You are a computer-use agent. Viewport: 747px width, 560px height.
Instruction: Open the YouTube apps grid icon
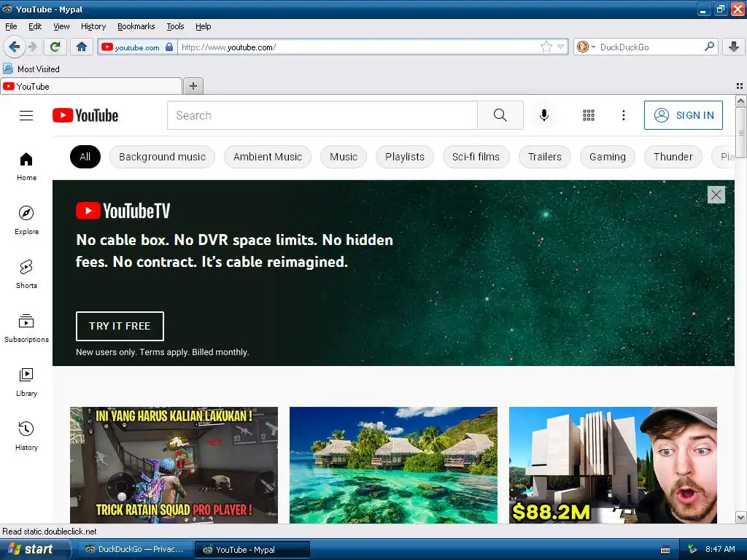click(589, 115)
